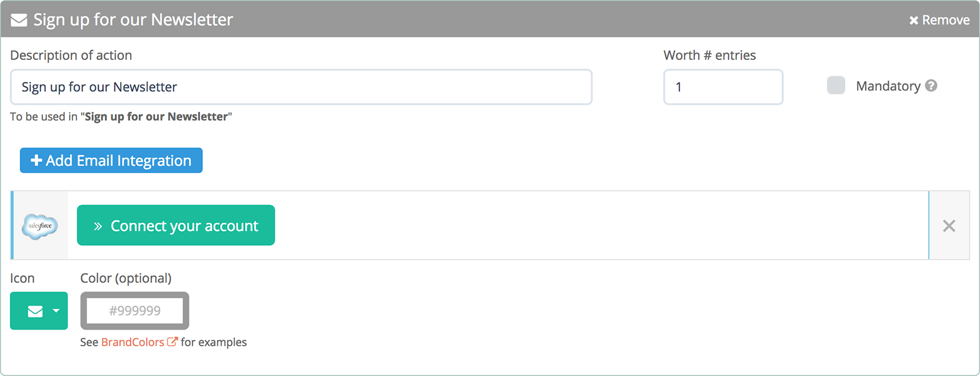Click the header title Sign up for our Newsletter
This screenshot has height=376, width=980.
click(133, 20)
